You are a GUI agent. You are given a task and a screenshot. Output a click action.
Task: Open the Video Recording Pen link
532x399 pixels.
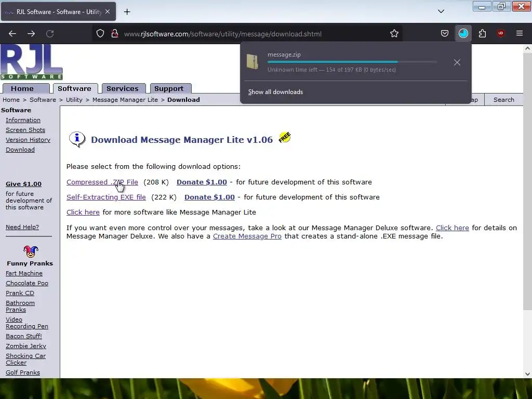click(27, 323)
